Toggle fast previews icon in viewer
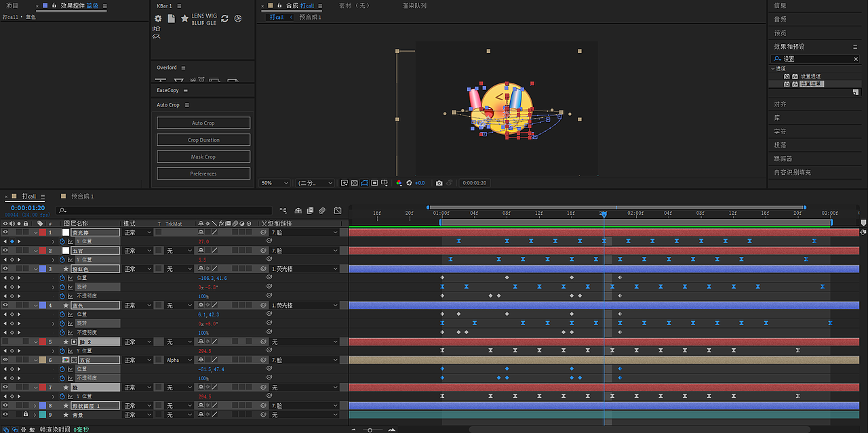Viewport: 868px width, 433px height. 344,183
